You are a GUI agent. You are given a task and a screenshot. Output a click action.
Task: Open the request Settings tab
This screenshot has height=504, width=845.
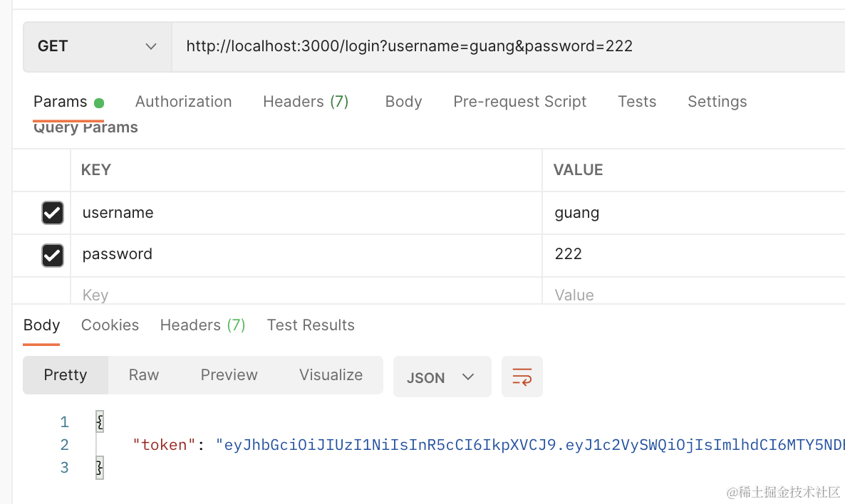point(717,102)
